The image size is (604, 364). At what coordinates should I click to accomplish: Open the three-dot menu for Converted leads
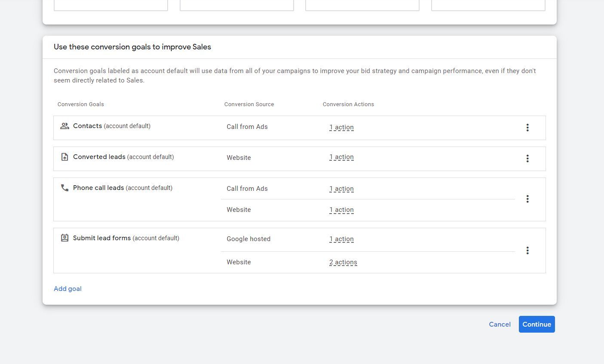pyautogui.click(x=527, y=159)
